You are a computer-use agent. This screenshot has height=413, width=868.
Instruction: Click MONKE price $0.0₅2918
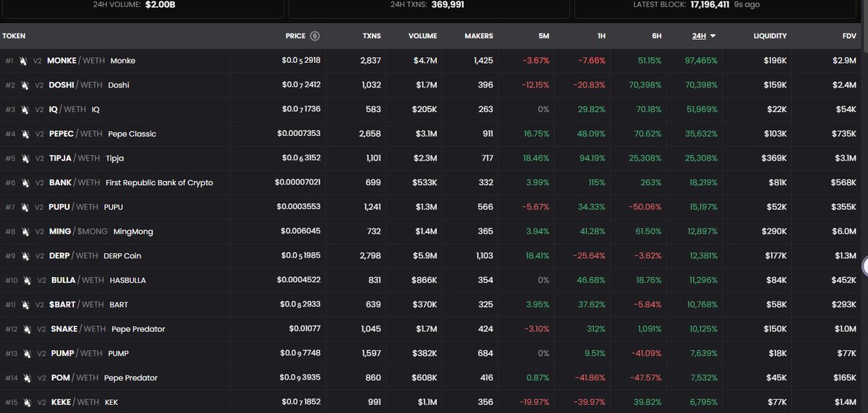click(x=301, y=61)
